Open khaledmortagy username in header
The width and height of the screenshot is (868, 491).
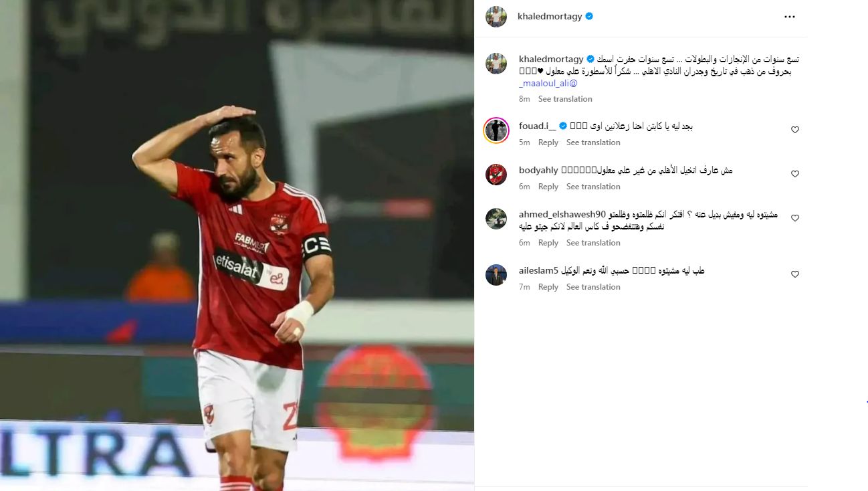[550, 17]
